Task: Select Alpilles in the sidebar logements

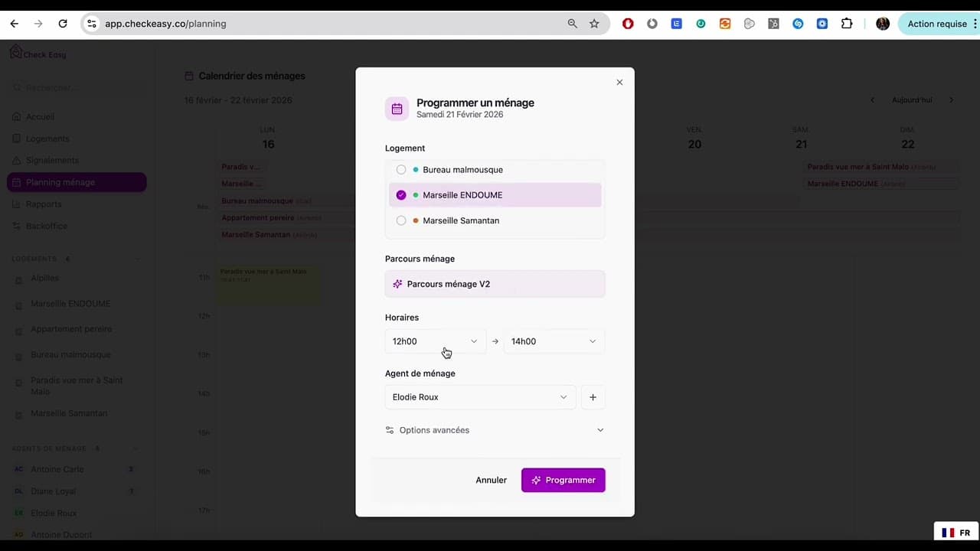Action: click(x=44, y=279)
